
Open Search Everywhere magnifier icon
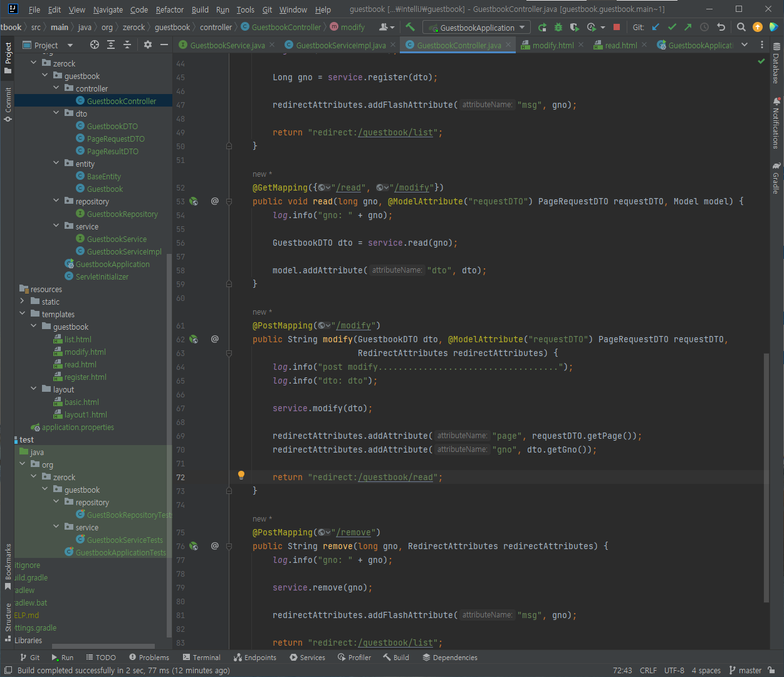click(x=741, y=27)
